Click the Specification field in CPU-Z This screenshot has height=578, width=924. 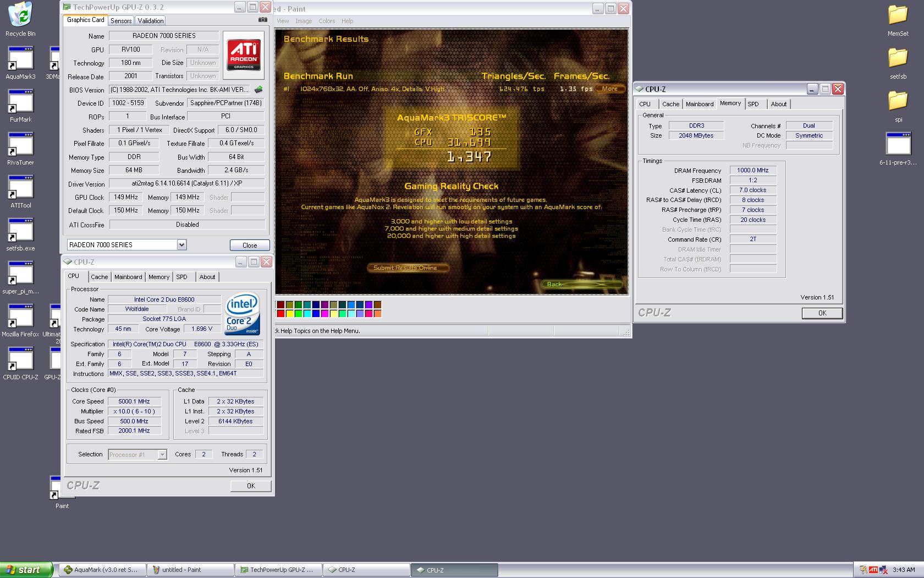[x=186, y=344]
